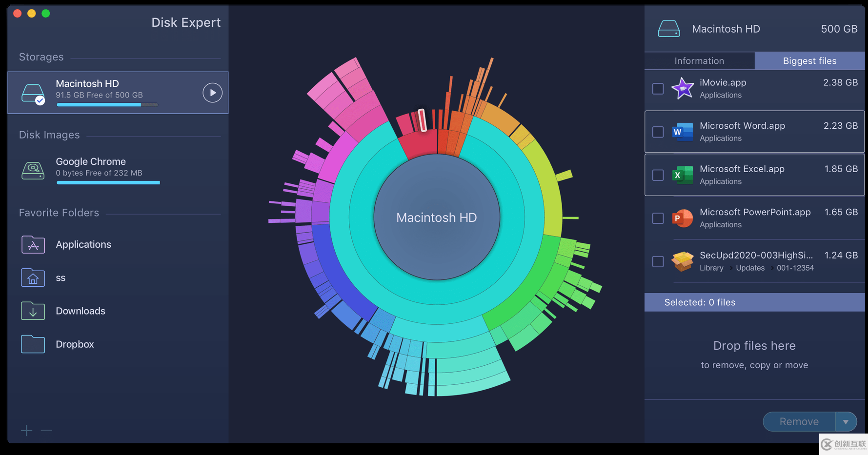868x455 pixels.
Task: Click the center Macintosh HD circle in chart
Action: pos(437,218)
